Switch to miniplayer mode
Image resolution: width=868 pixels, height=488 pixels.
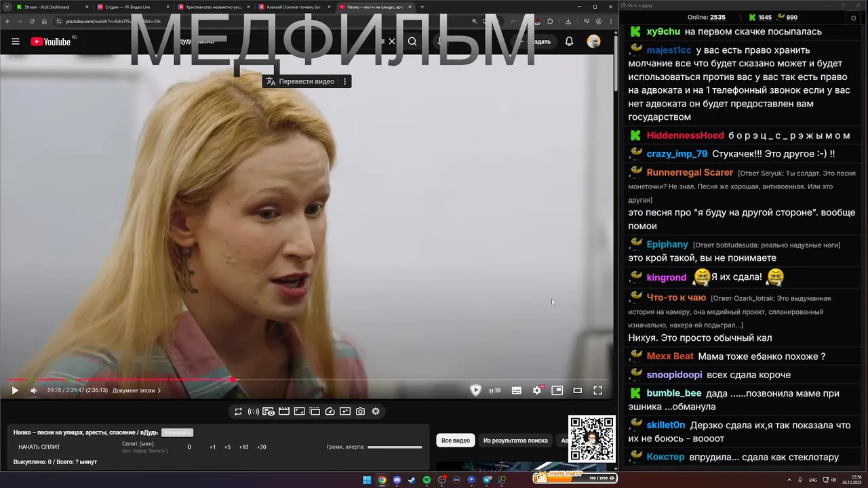[557, 390]
